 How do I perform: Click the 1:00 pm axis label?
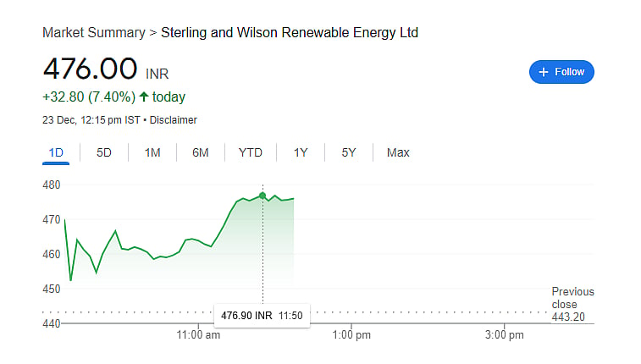[x=351, y=335]
